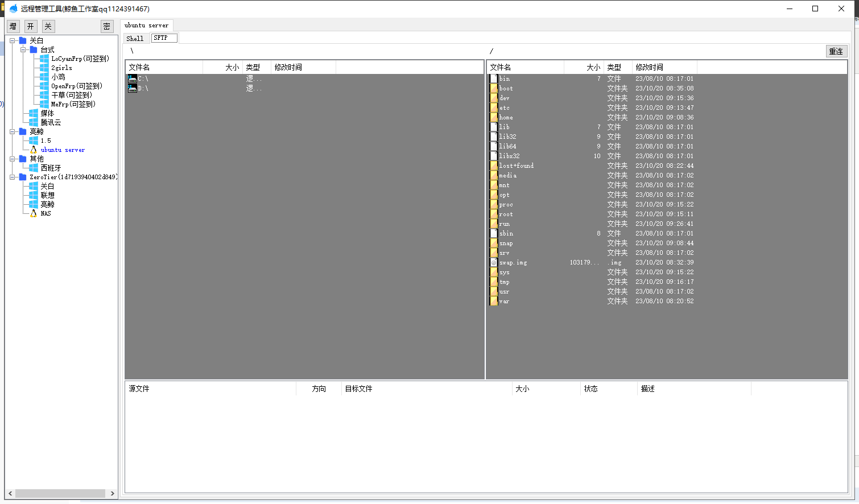Click the Windows icon next to 媒体
The height and width of the screenshot is (504, 859).
(x=34, y=113)
